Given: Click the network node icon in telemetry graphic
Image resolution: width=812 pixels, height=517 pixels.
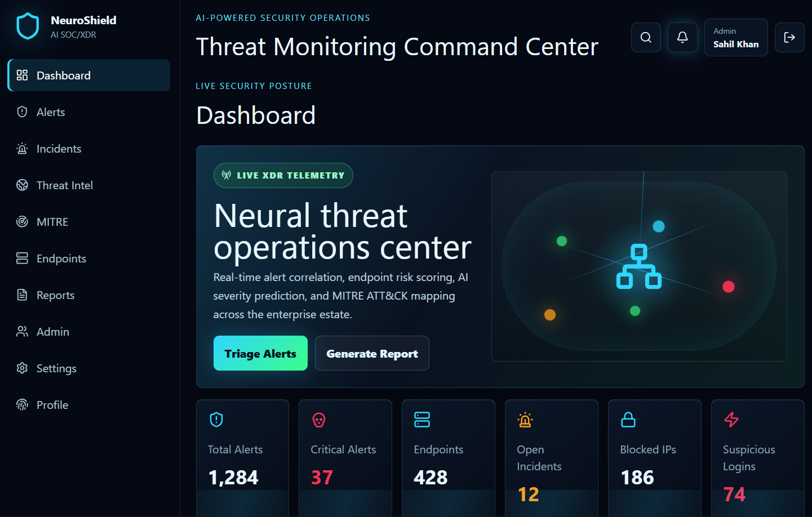Looking at the screenshot, I should [639, 266].
